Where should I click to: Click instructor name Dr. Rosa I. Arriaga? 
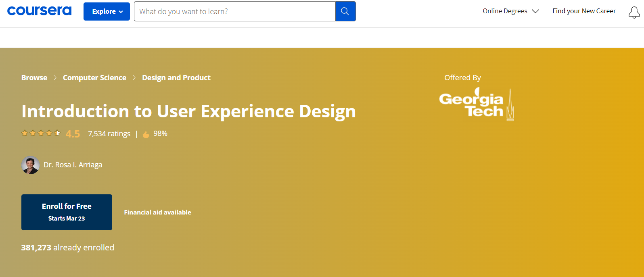(73, 165)
